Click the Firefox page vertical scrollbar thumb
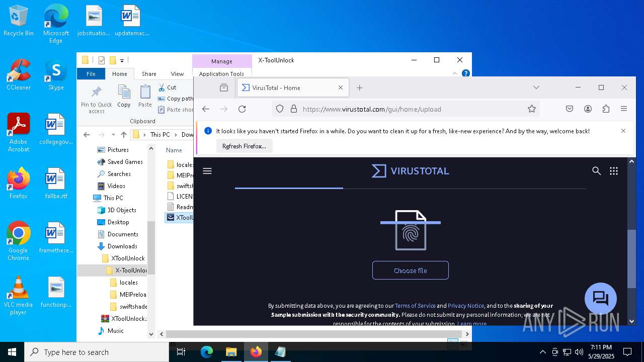The height and width of the screenshot is (362, 644). pyautogui.click(x=632, y=259)
